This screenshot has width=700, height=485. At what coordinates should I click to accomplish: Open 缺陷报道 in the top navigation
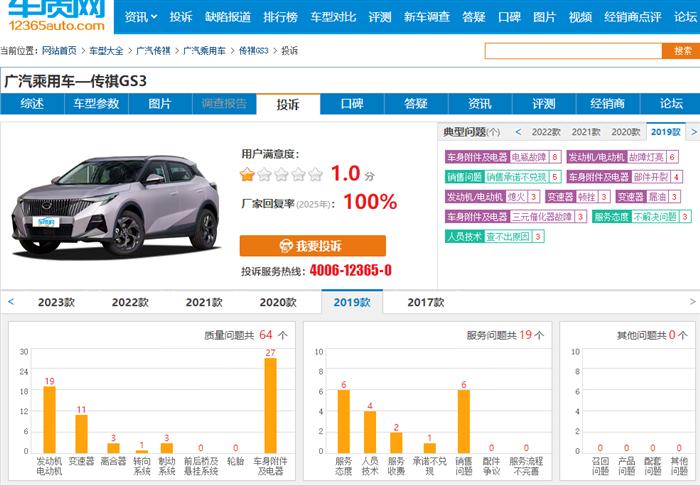228,17
